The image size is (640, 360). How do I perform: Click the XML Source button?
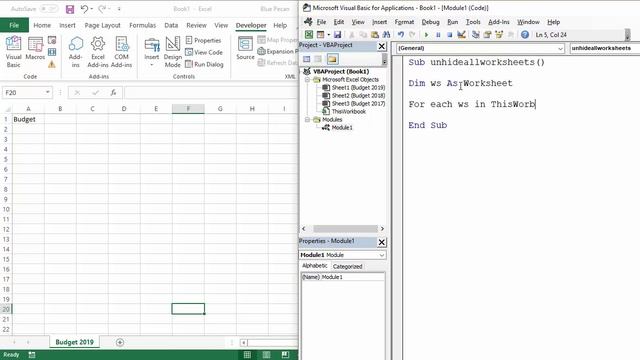245,48
